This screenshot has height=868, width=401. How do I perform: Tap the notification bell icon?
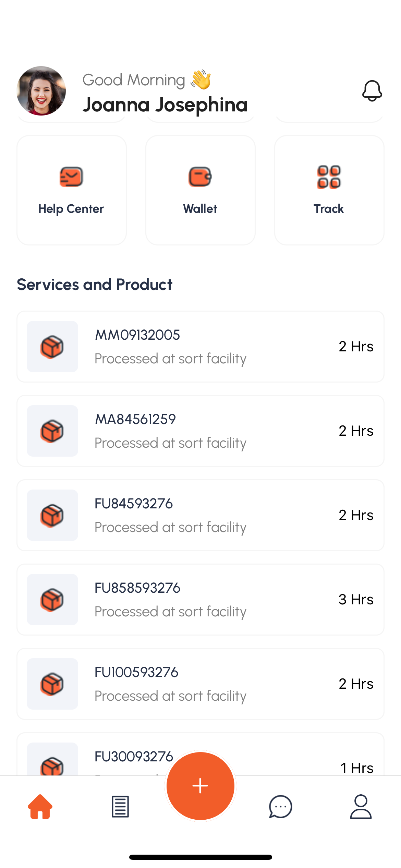click(x=372, y=91)
